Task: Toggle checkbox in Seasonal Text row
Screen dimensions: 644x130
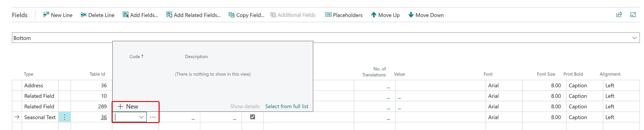Action: click(252, 117)
